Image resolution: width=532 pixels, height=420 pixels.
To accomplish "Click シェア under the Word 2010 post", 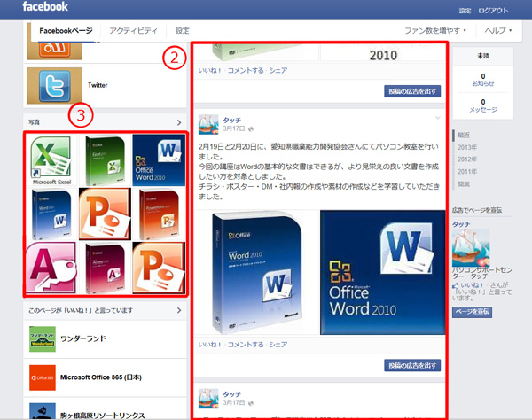I will (278, 345).
